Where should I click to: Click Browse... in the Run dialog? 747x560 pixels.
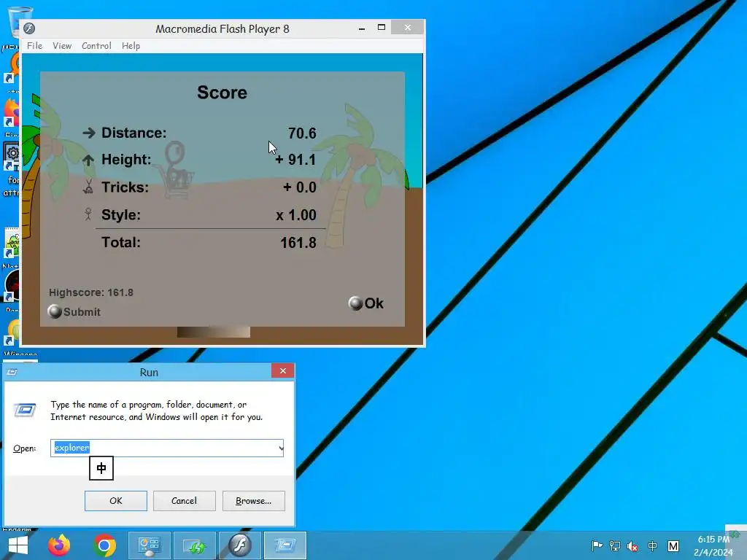click(x=253, y=501)
